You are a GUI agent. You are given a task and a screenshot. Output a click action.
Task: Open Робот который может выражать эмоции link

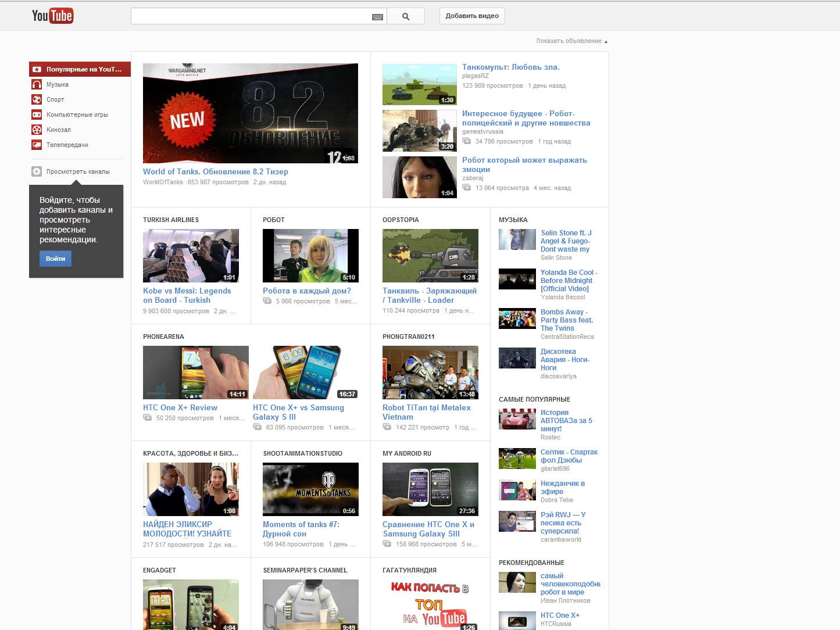click(524, 164)
